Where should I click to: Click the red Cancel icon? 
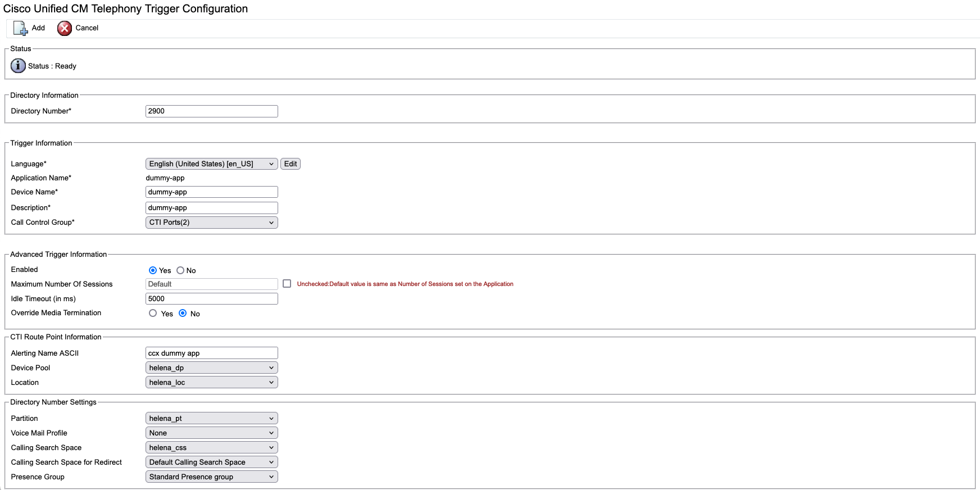tap(65, 28)
